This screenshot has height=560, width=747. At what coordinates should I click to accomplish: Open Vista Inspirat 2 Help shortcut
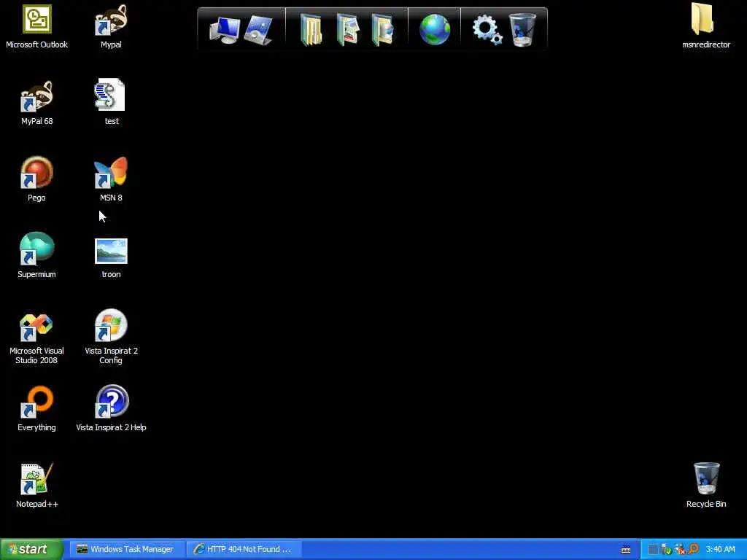112,402
